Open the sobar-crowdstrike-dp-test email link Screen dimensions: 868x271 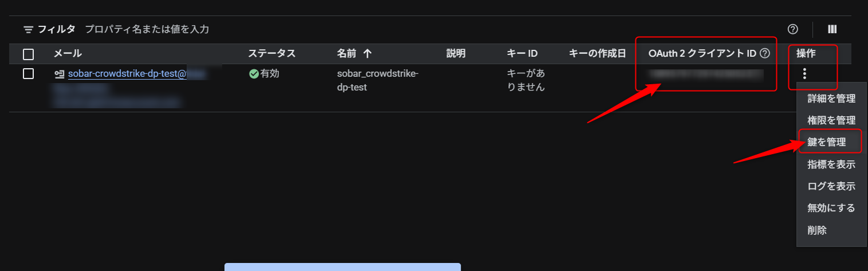pyautogui.click(x=127, y=74)
